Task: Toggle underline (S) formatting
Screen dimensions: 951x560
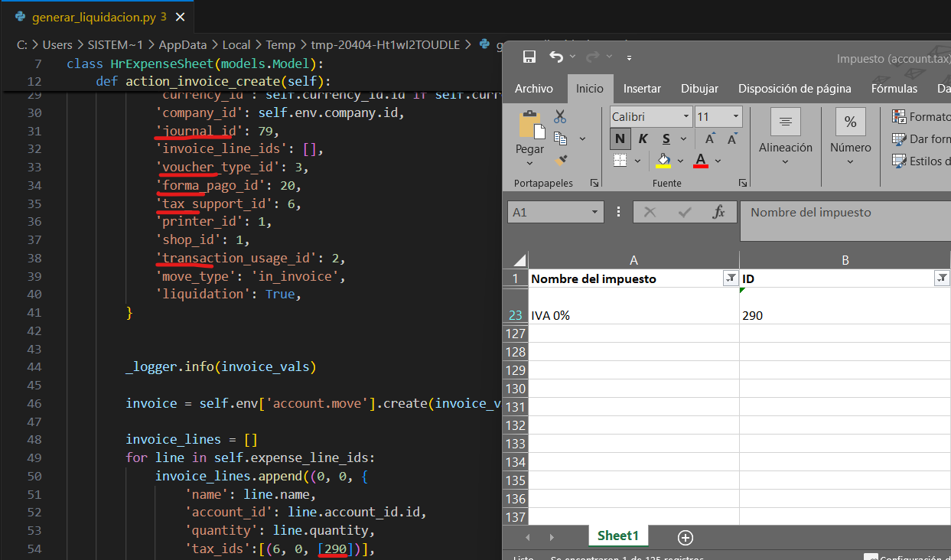Action: pyautogui.click(x=666, y=138)
